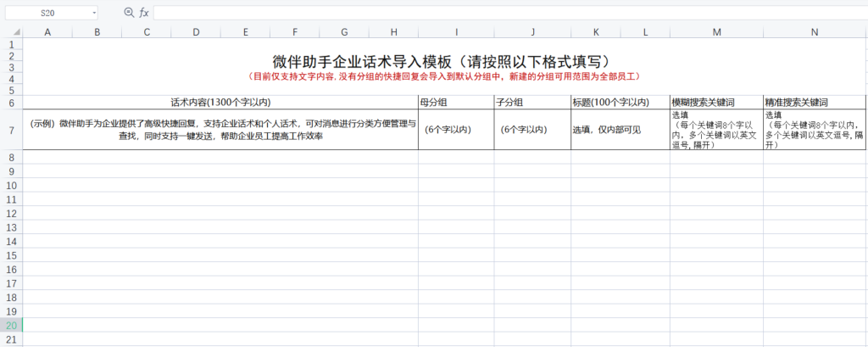This screenshot has height=347, width=868.
Task: Click empty cell J8 under 子分组
Action: (532, 157)
